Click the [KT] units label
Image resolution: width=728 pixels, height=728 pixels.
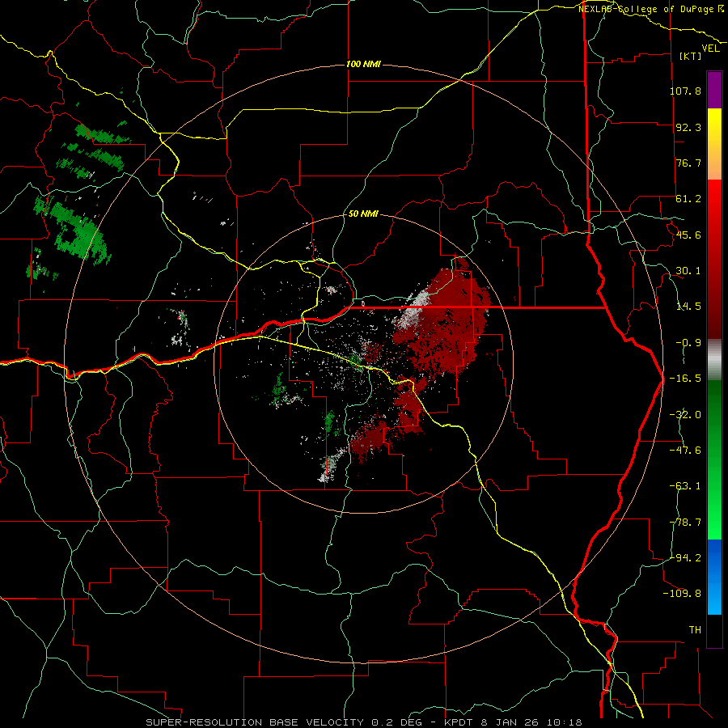click(691, 56)
